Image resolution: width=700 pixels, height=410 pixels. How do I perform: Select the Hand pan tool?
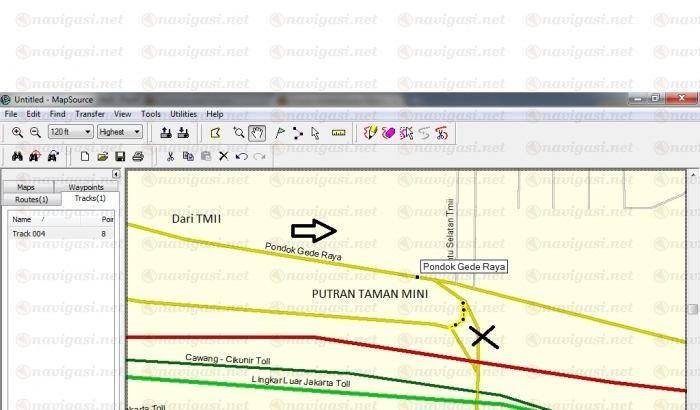point(257,132)
